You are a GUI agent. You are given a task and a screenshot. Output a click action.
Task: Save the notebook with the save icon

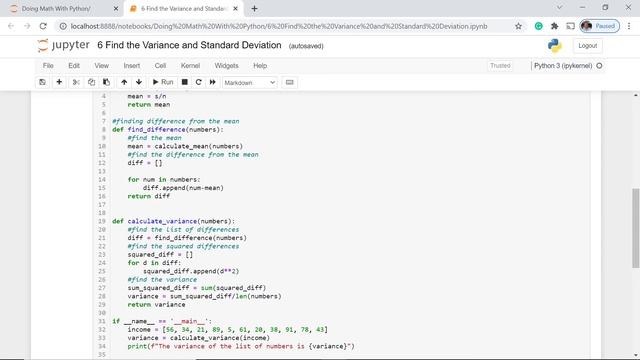point(42,82)
